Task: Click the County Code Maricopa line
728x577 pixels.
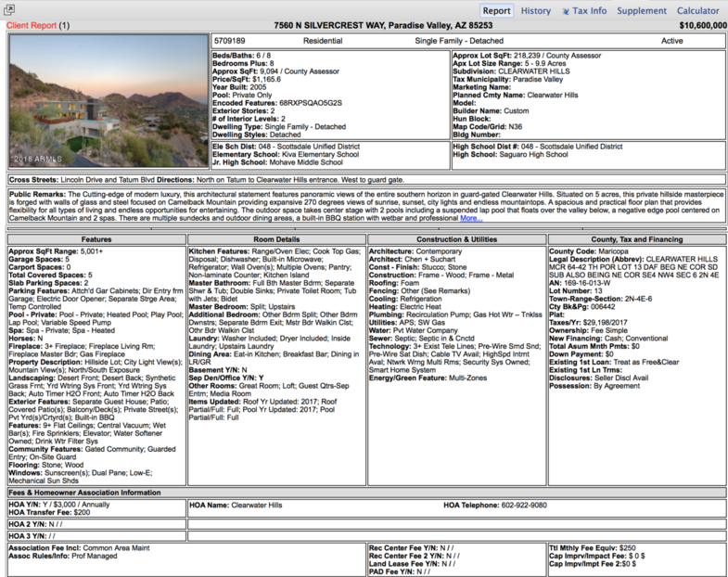Action: [589, 251]
